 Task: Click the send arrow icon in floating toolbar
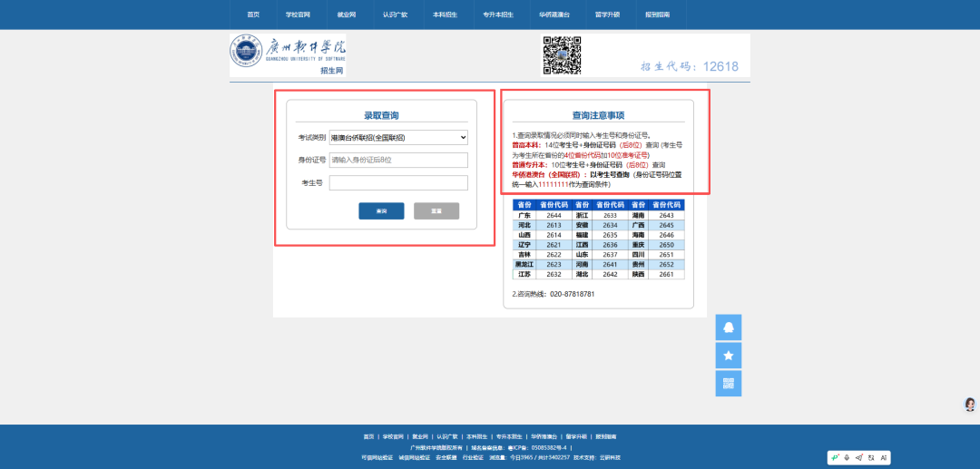tap(858, 458)
